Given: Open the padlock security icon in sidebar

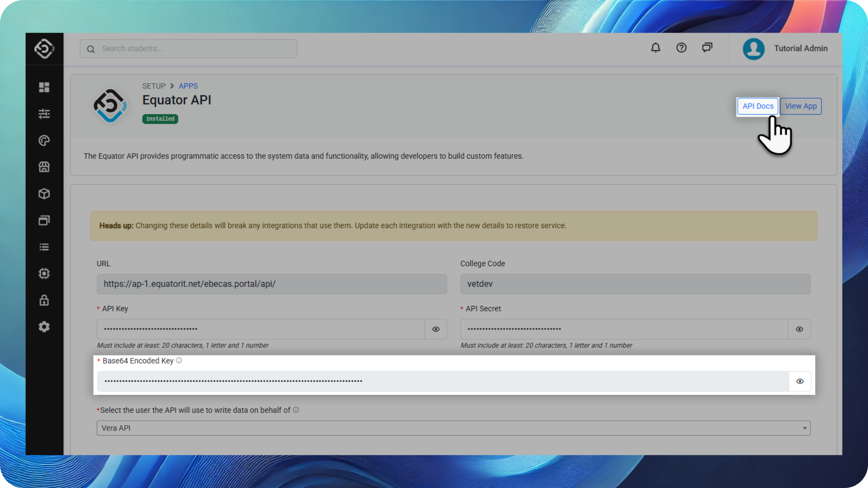Looking at the screenshot, I should [44, 300].
